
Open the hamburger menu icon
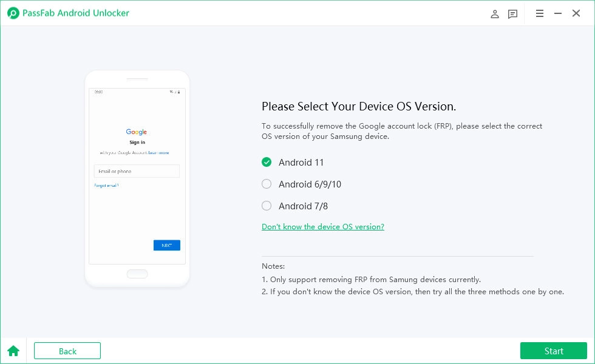click(540, 13)
